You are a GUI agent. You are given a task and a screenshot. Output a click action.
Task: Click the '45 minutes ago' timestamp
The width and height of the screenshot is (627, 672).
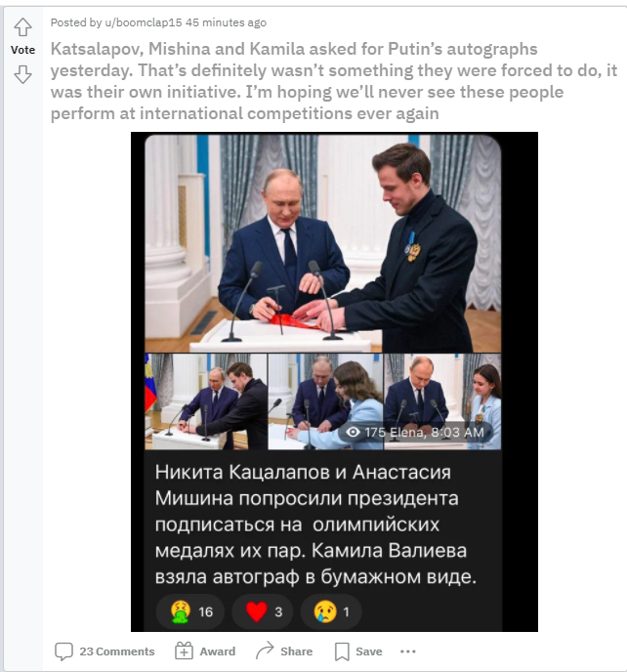click(x=226, y=22)
